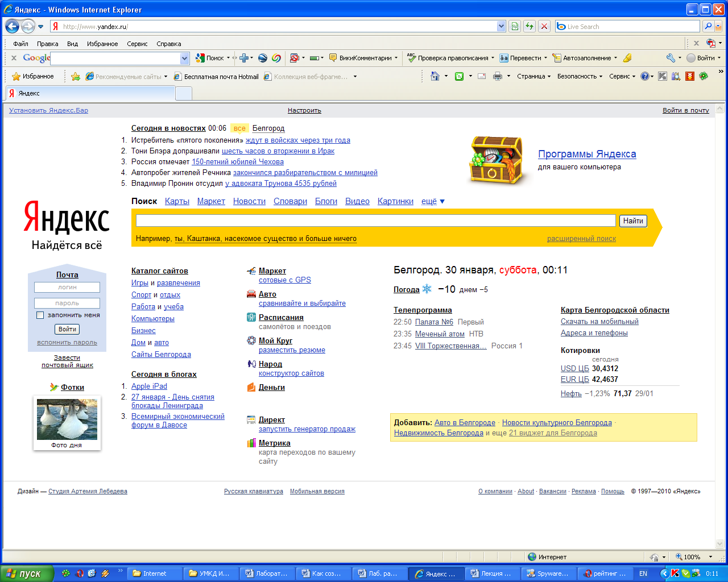Click the Мой Круг service icon
The width and height of the screenshot is (728, 582).
coord(251,340)
